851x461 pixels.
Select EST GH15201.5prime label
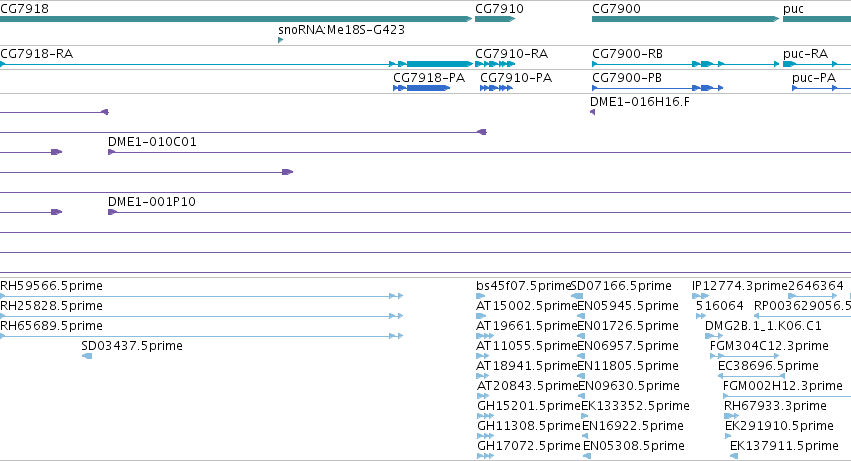529,406
